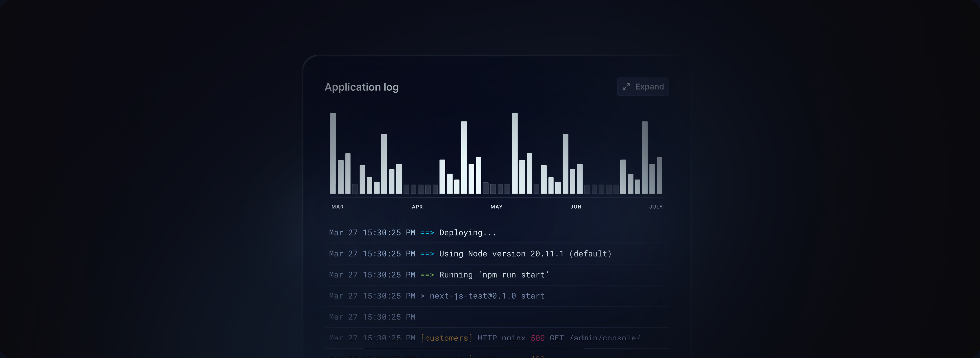
Task: Click the tallest bar above MAR
Action: click(333, 153)
